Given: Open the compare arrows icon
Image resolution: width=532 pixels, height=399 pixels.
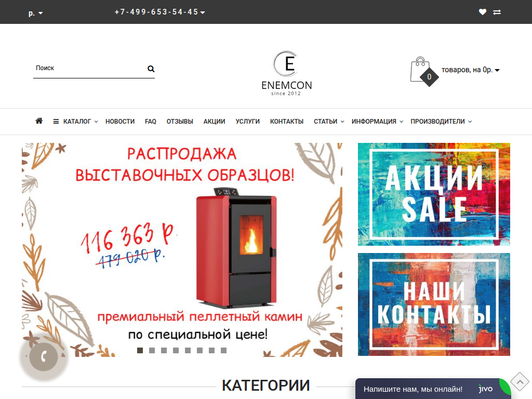Looking at the screenshot, I should tap(497, 12).
